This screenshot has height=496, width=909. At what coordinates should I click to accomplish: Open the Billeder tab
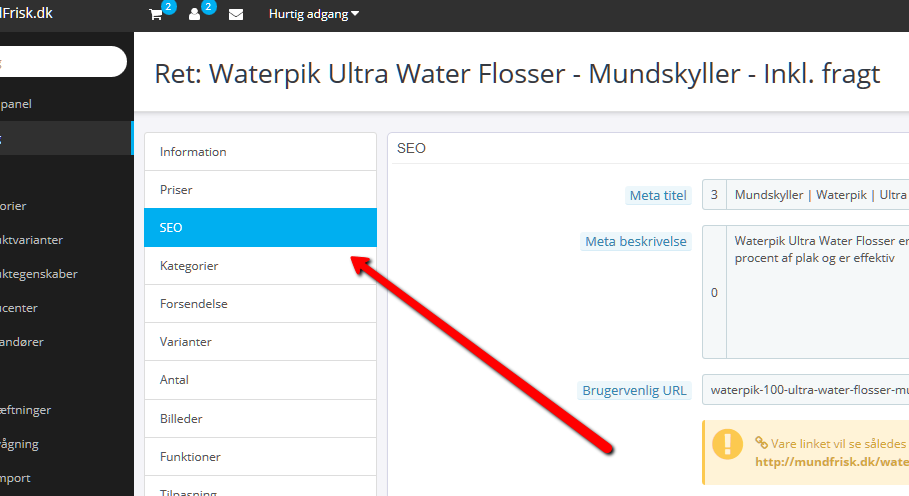[x=260, y=418]
